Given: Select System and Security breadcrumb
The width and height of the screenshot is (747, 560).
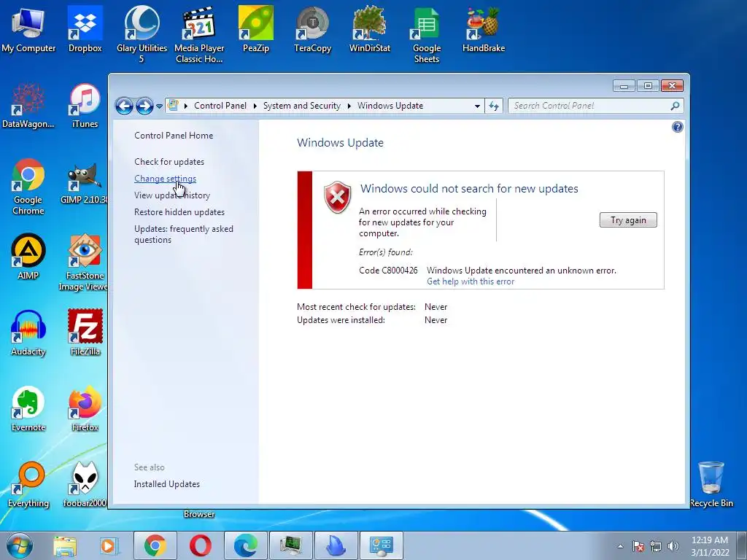Looking at the screenshot, I should coord(301,106).
